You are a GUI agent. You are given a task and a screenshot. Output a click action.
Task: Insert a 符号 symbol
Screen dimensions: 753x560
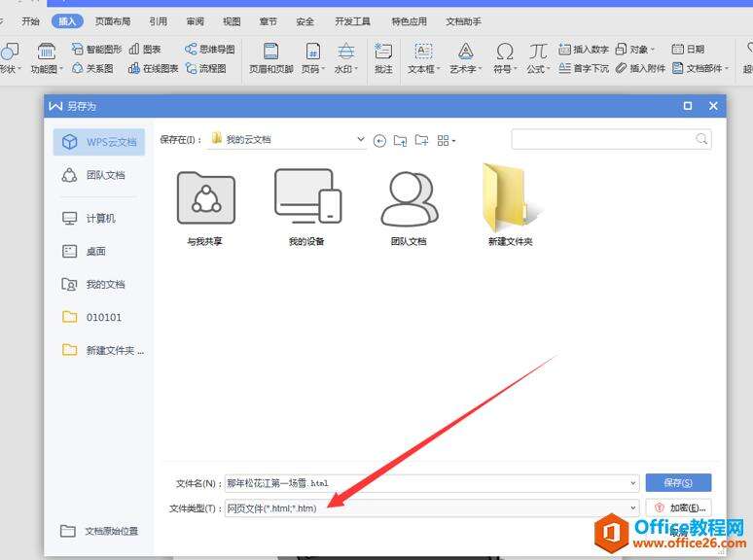[x=505, y=57]
